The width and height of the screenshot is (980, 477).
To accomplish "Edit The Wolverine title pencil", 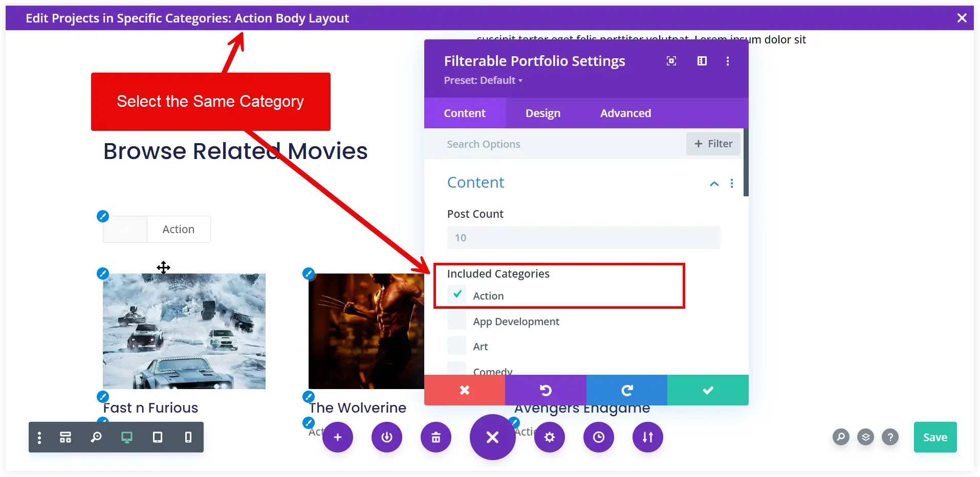I will point(309,397).
